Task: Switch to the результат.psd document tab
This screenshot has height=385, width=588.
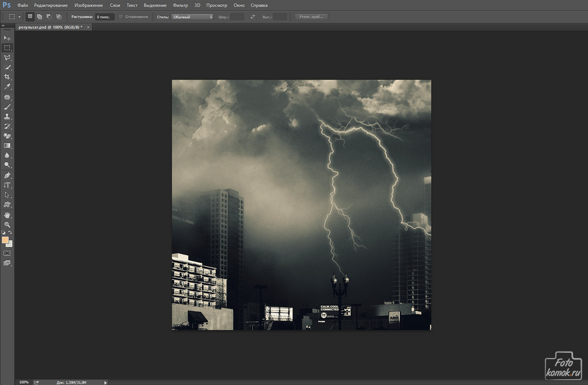Action: click(49, 27)
